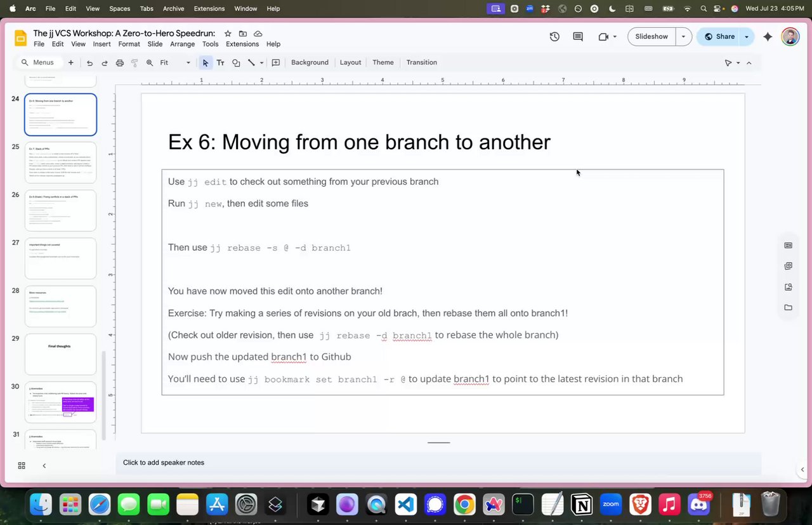Image resolution: width=812 pixels, height=525 pixels.
Task: Click the Theme button
Action: coord(383,63)
